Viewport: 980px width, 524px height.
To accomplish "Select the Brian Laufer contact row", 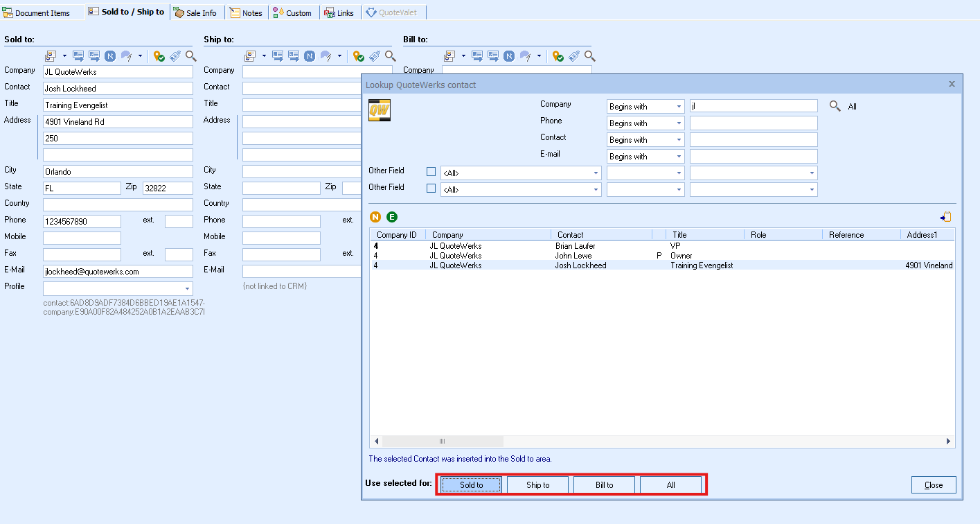I will pyautogui.click(x=662, y=245).
